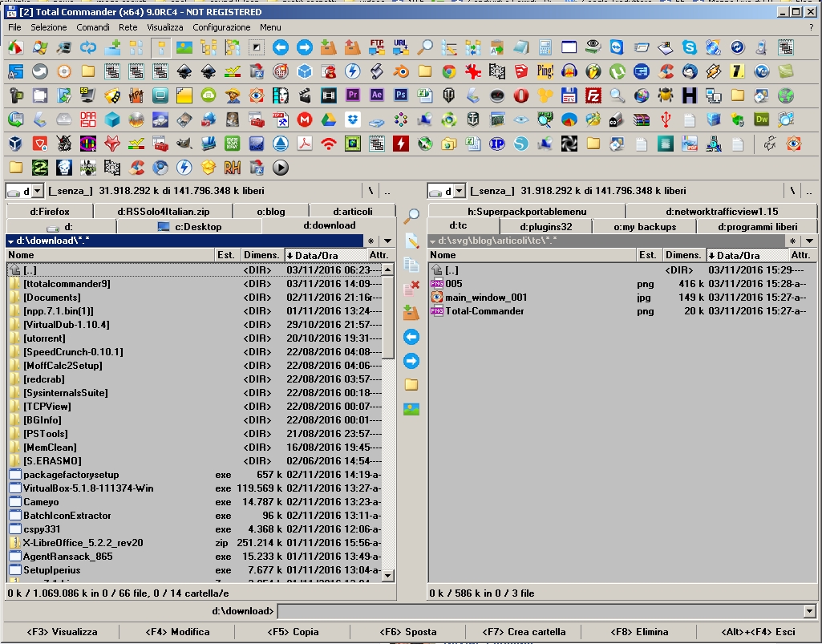This screenshot has height=644, width=822.
Task: Click left panel scrollbar up arrow
Action: click(388, 269)
